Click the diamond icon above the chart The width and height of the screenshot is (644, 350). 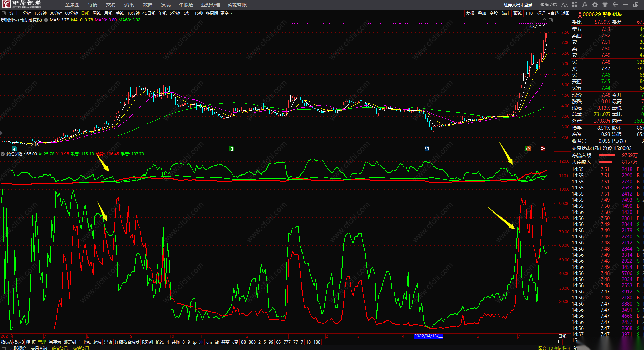[545, 20]
